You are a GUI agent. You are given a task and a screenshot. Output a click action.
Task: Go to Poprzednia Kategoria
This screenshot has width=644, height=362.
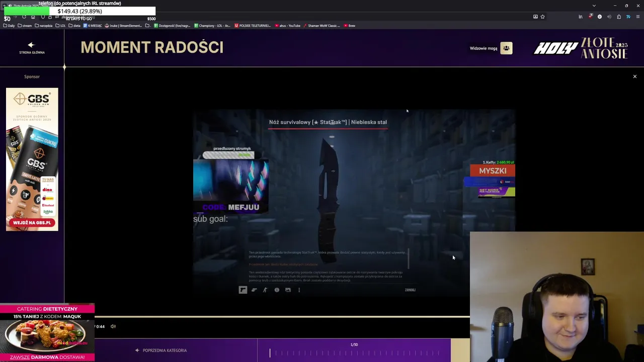coord(161,350)
